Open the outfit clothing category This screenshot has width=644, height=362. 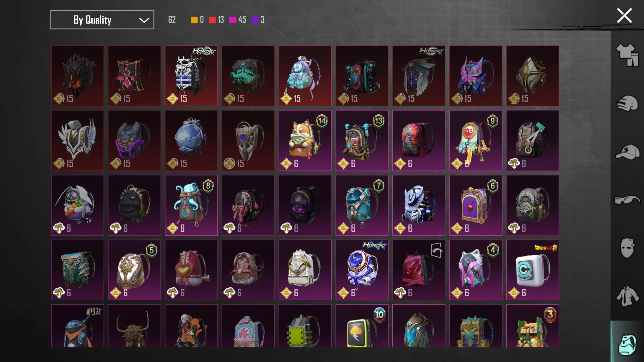(627, 55)
